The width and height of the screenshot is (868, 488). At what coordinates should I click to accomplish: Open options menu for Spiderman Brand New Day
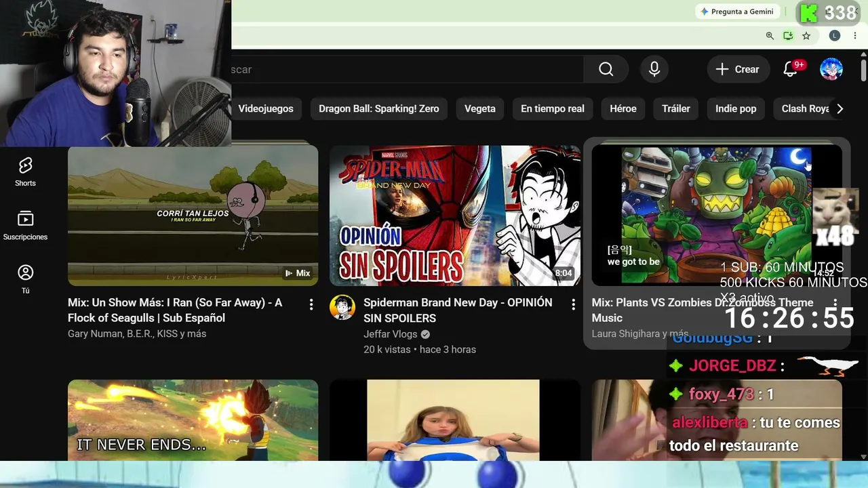coord(573,305)
